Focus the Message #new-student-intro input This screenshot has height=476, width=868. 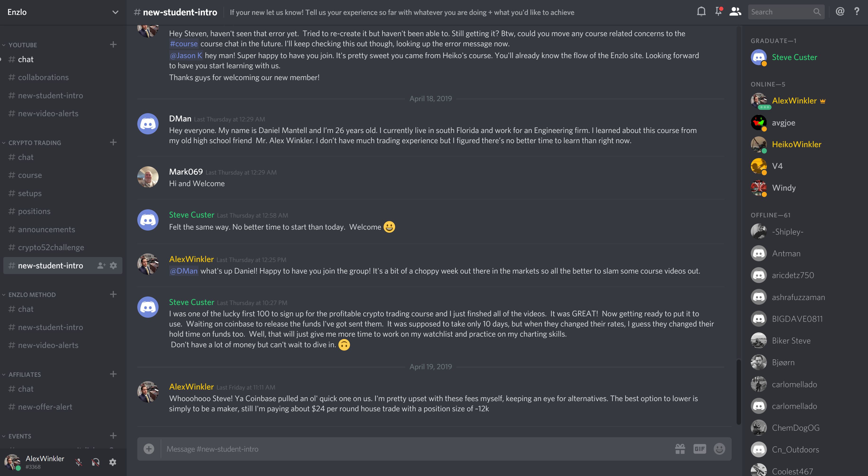click(x=404, y=449)
